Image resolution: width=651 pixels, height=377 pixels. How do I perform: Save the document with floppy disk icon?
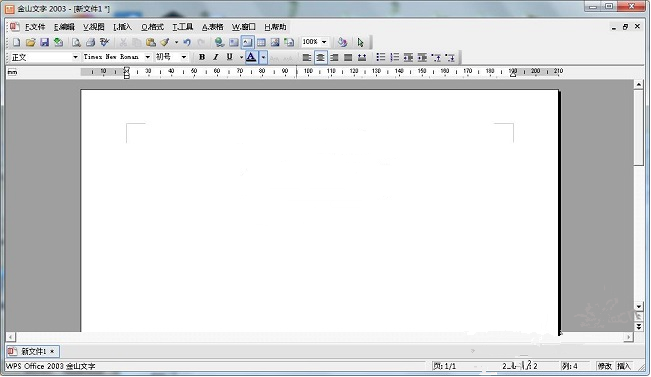click(44, 42)
